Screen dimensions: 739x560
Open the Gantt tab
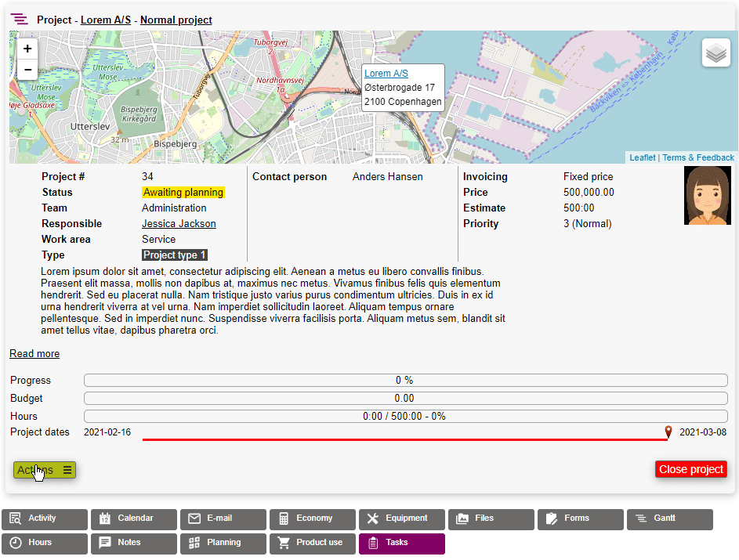pyautogui.click(x=670, y=518)
